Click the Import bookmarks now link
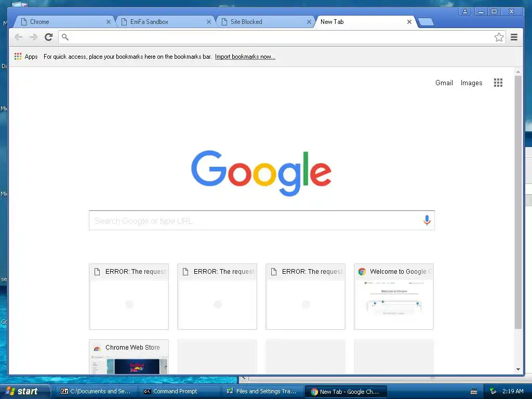 pos(245,57)
